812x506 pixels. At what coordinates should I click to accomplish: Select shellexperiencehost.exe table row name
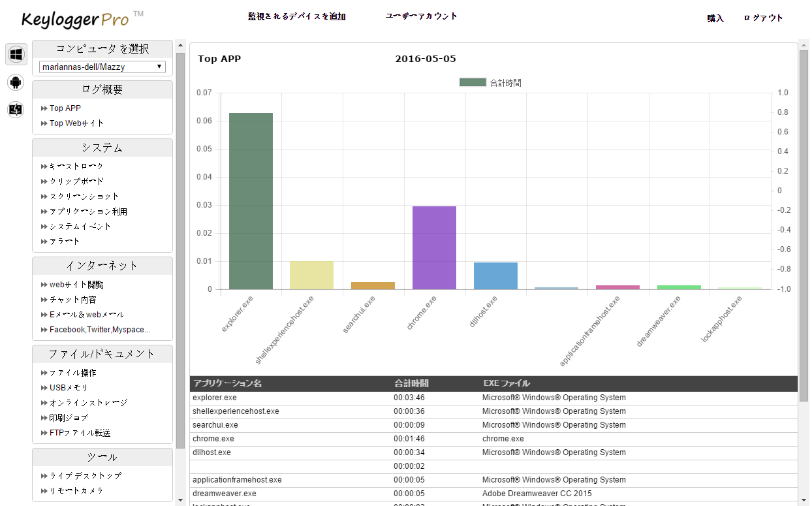236,411
